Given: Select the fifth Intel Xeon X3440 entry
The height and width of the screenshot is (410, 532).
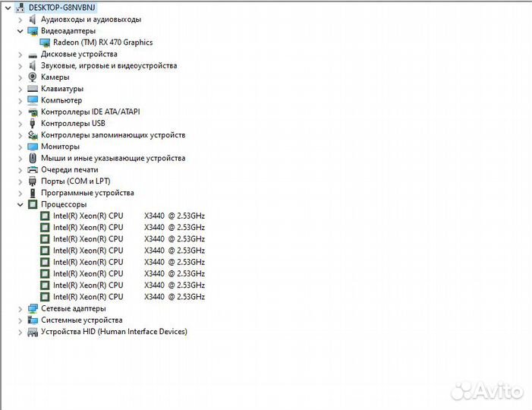Looking at the screenshot, I should click(x=129, y=262).
